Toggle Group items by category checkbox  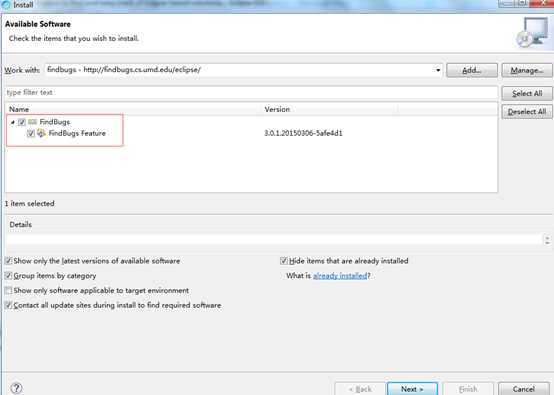[x=8, y=275]
